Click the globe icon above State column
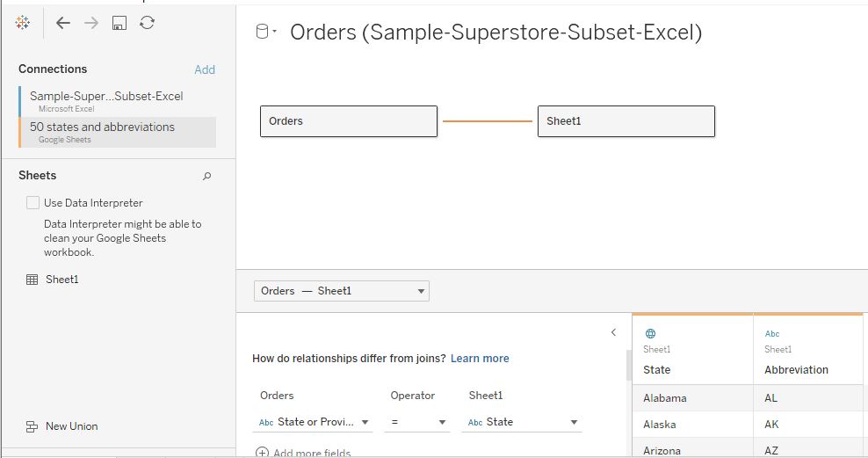This screenshot has width=868, height=458. coord(650,333)
